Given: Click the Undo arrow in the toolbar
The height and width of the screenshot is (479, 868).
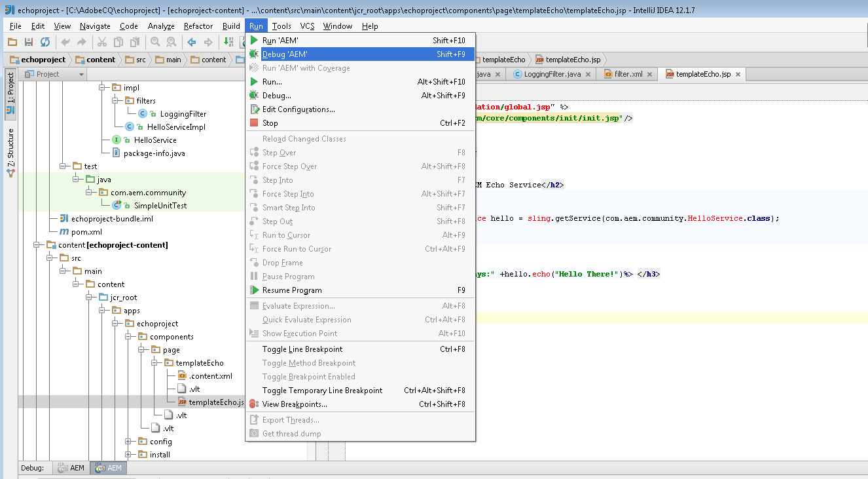Looking at the screenshot, I should tap(65, 42).
